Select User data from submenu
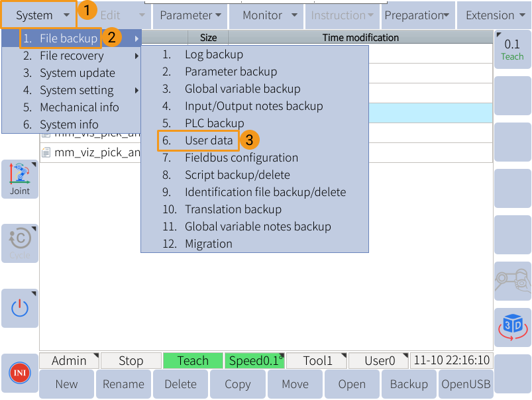Viewport: 532px width, 400px height. click(209, 140)
